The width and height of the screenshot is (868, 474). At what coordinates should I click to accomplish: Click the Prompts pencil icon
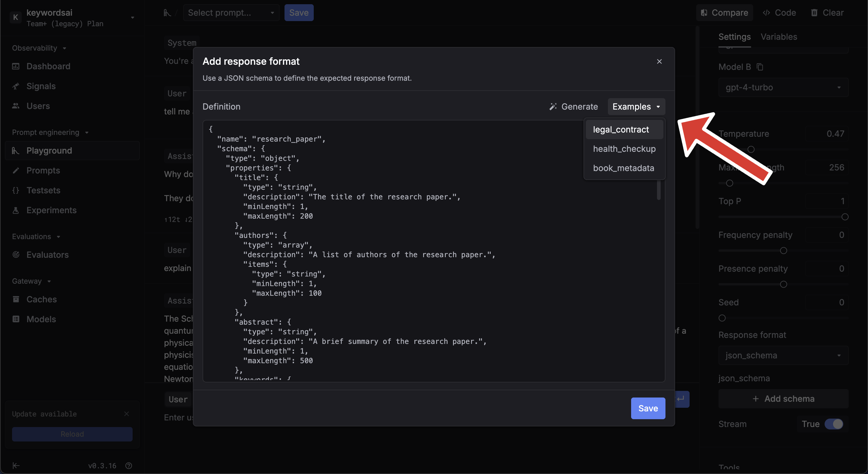point(16,170)
